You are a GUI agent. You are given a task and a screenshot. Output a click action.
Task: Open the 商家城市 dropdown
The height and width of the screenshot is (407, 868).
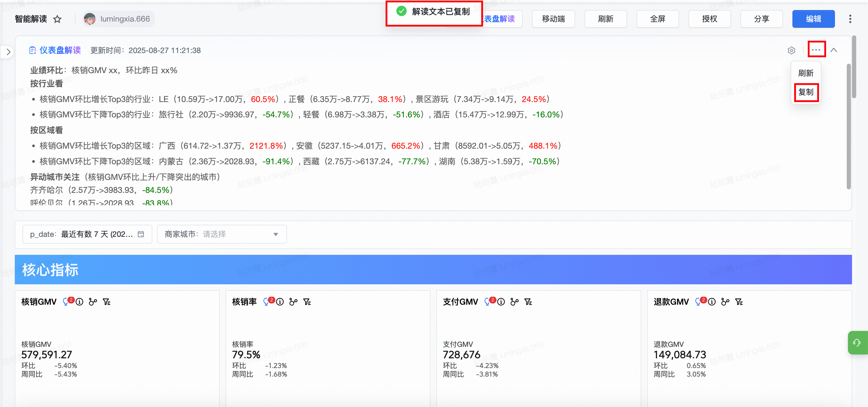point(222,234)
